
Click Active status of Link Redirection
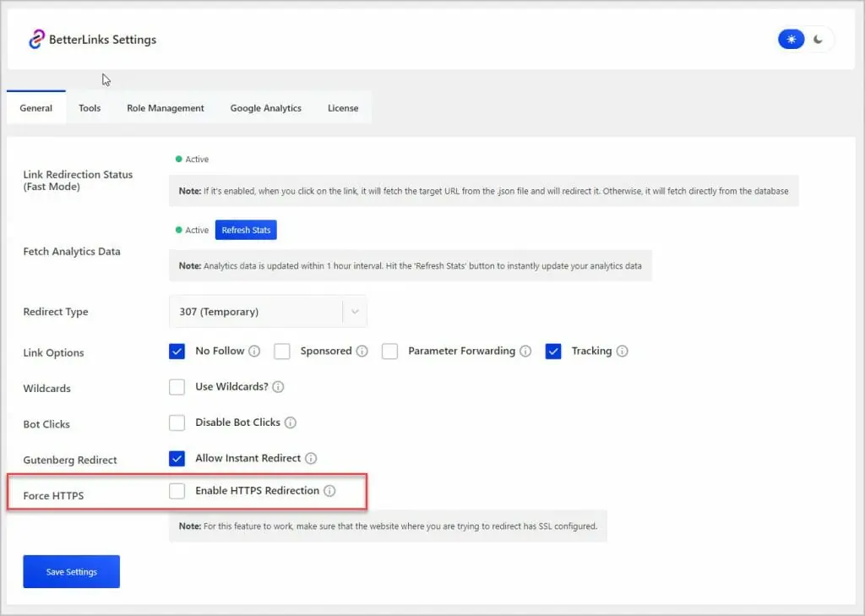[192, 159]
